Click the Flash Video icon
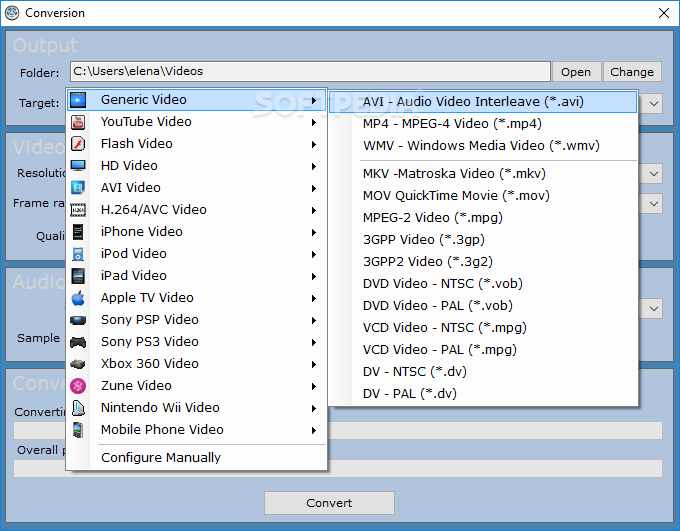 coord(78,144)
